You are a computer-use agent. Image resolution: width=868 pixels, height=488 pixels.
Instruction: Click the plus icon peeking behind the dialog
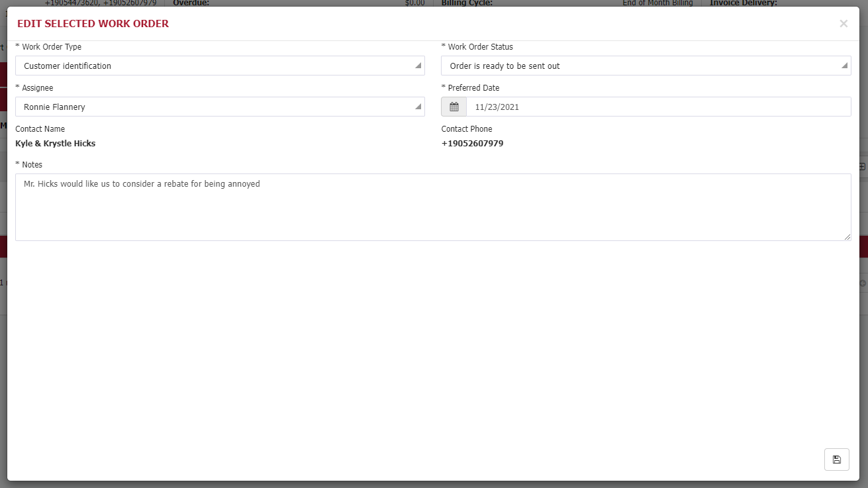[862, 167]
